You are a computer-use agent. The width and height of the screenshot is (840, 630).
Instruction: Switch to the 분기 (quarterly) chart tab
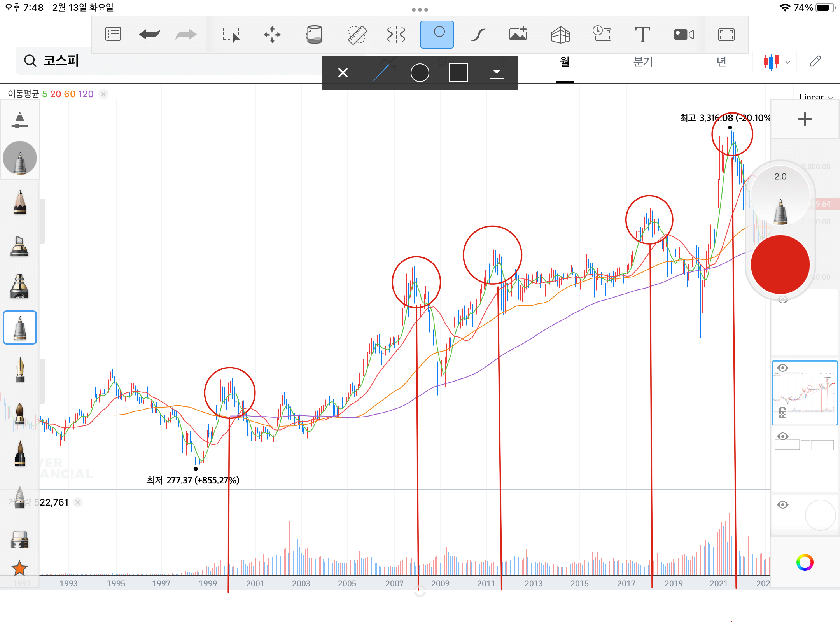point(643,61)
